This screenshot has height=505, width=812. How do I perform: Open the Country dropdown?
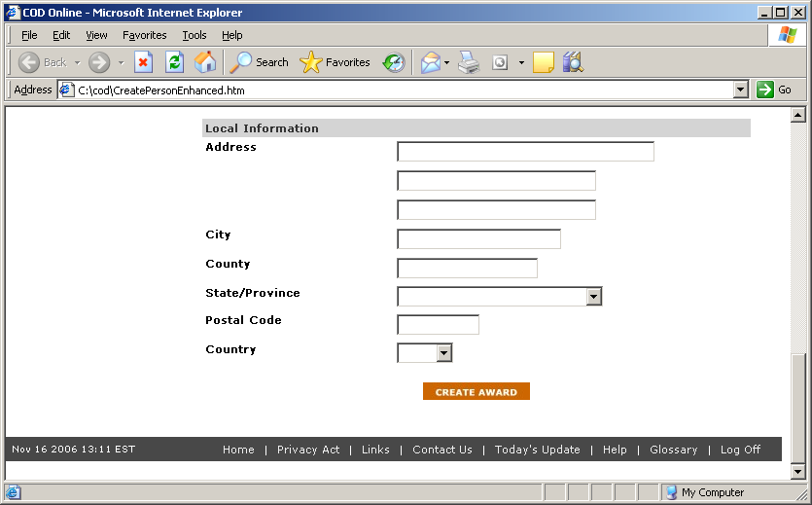click(443, 353)
